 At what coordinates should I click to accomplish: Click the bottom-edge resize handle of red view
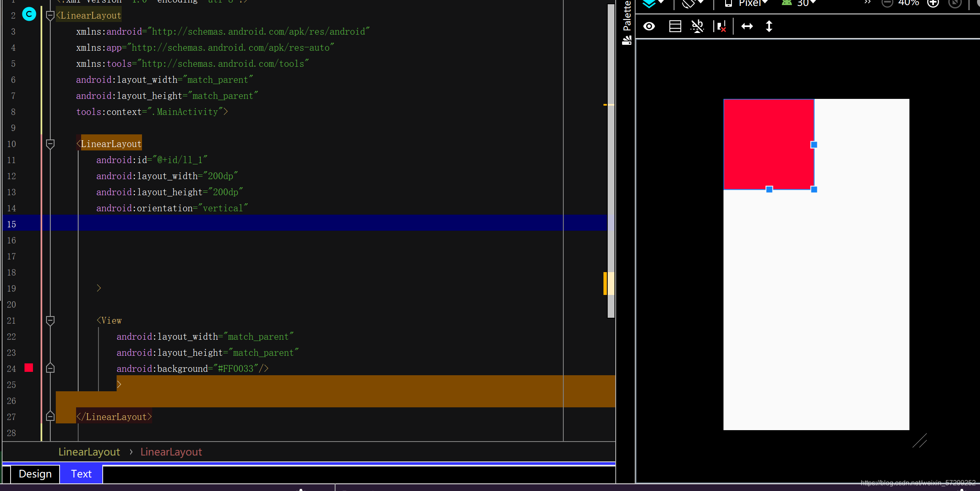click(x=769, y=189)
